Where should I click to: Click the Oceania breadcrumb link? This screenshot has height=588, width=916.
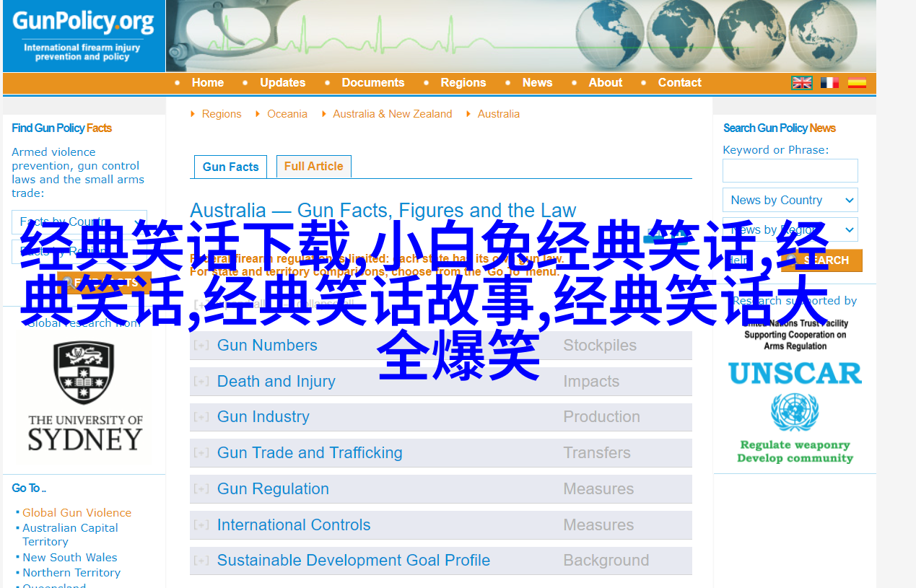pos(287,114)
